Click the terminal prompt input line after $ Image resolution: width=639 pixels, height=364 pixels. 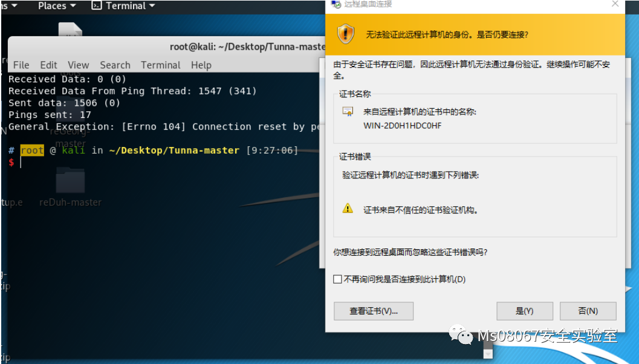[163, 162]
